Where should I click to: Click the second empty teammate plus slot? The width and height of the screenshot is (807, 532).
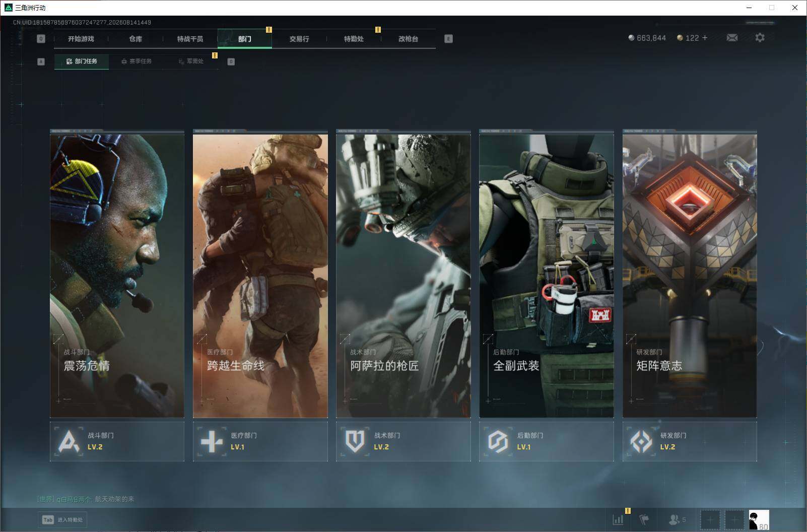(x=734, y=519)
